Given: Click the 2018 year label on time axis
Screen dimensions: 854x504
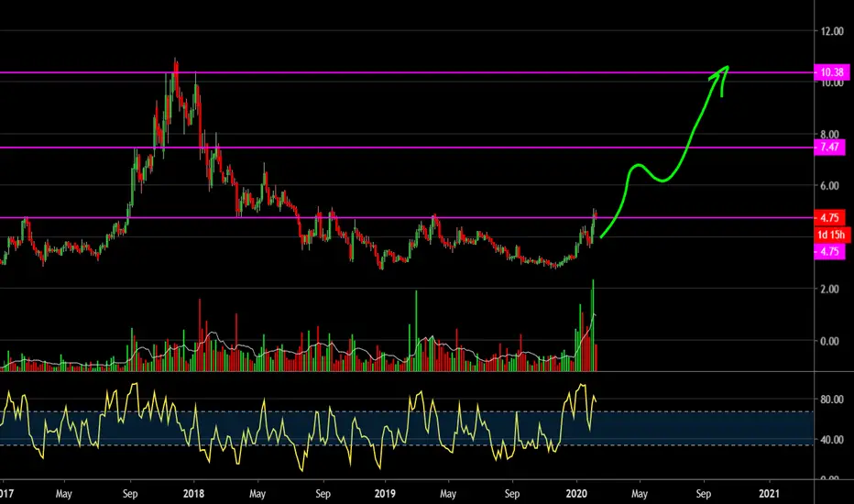Looking at the screenshot, I should [193, 494].
